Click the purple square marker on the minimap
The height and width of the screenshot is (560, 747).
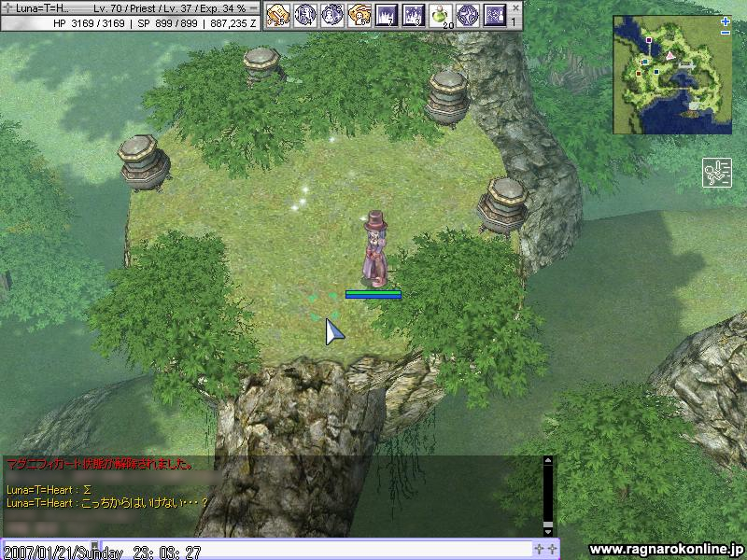pyautogui.click(x=648, y=40)
